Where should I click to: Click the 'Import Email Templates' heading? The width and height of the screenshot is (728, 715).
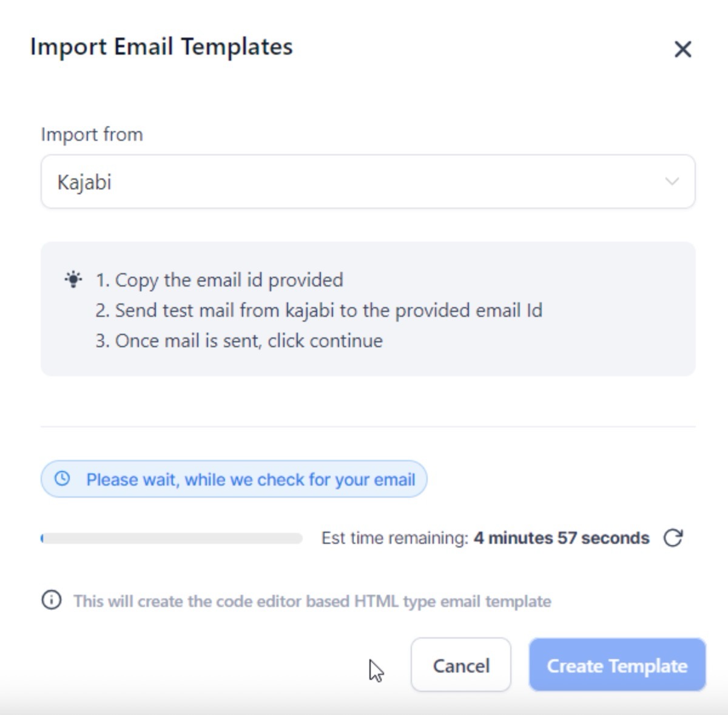161,47
